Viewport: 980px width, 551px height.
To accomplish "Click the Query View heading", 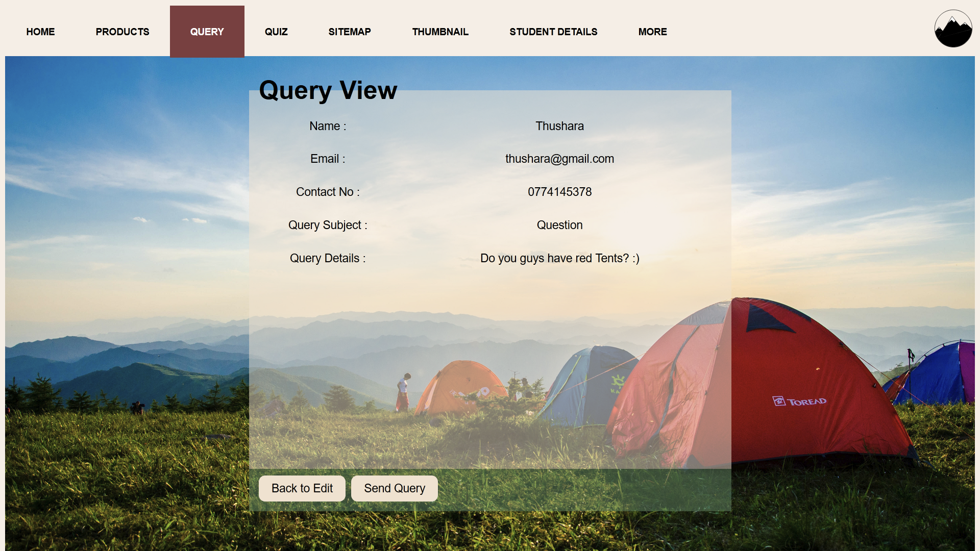I will (x=328, y=90).
